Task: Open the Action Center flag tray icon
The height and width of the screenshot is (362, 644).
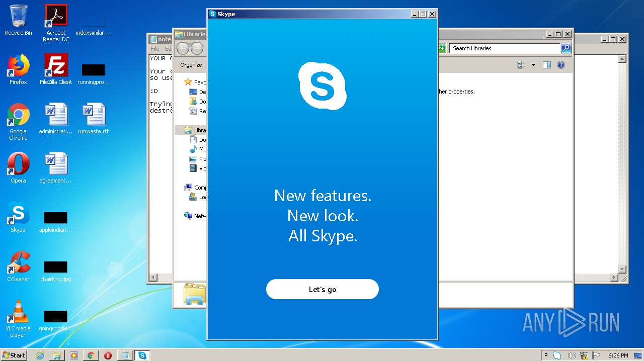Action: click(596, 355)
